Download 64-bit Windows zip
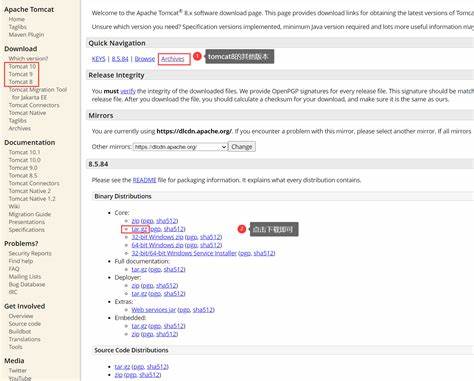 tap(157, 245)
